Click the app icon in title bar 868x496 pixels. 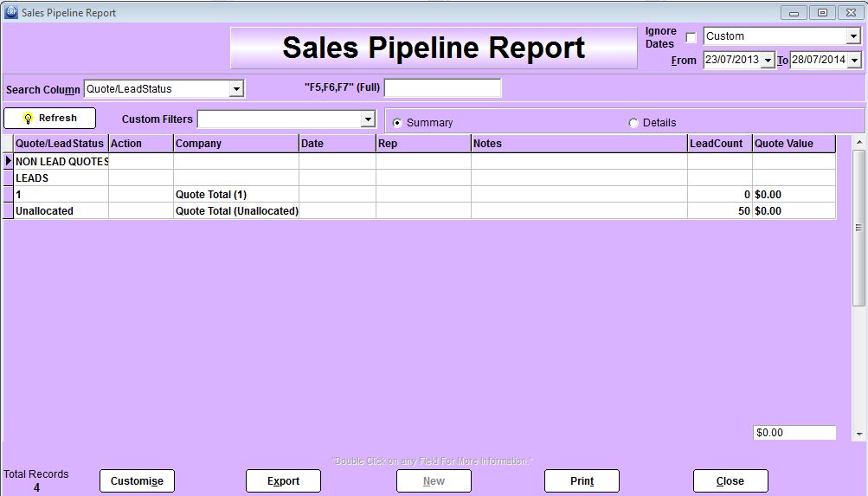tap(11, 13)
